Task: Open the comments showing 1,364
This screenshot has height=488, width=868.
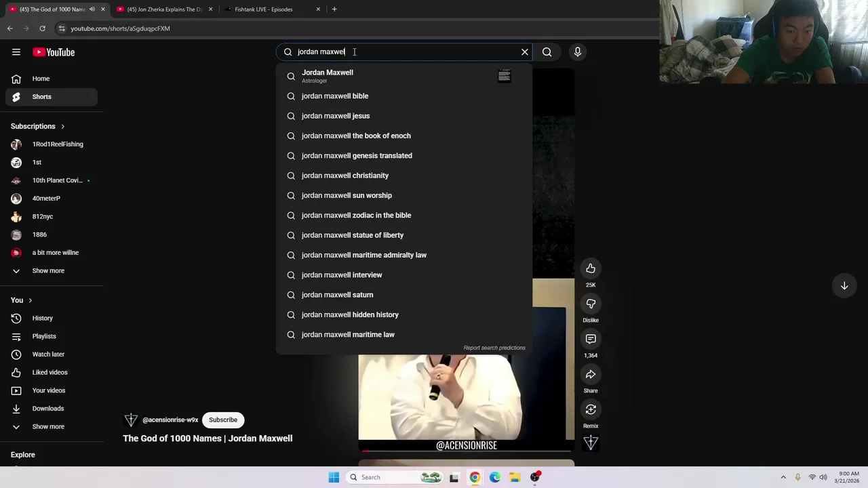Action: point(591,339)
